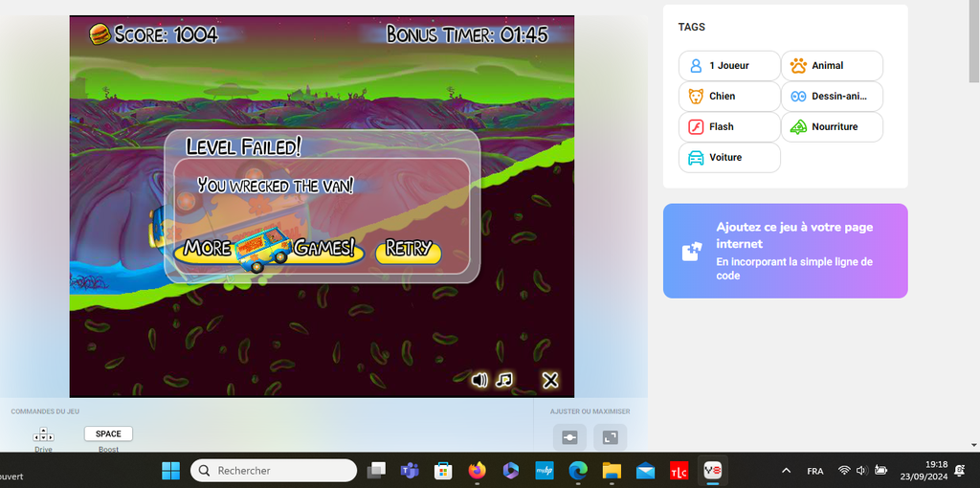Select the Flash tag
Screen dimensions: 980x488
(728, 127)
